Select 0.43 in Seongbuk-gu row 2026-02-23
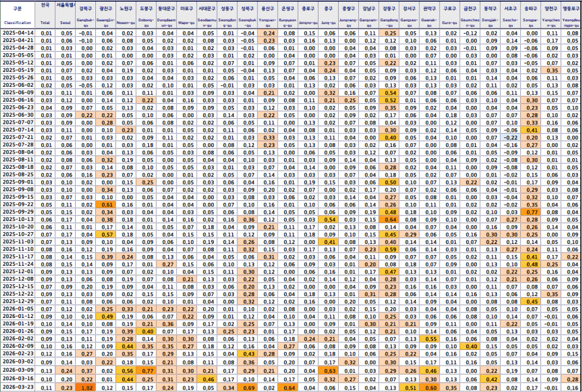Image resolution: width=582 pixels, height=392 pixels. point(247,353)
